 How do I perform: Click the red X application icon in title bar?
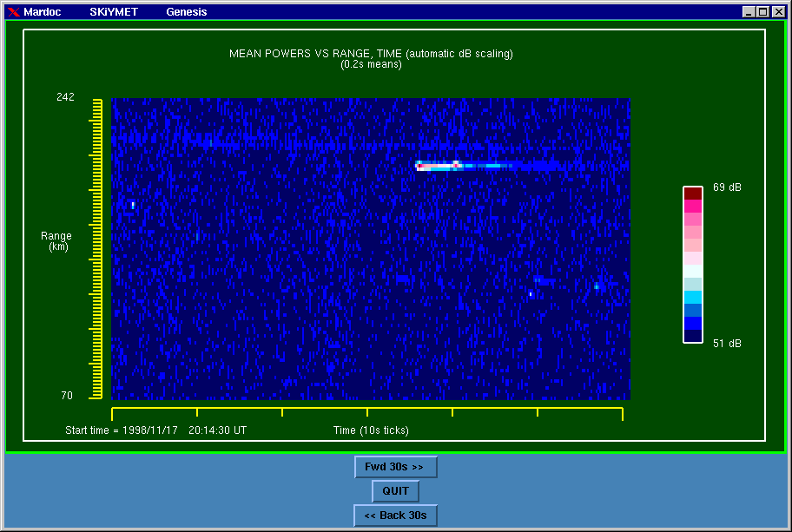click(13, 12)
